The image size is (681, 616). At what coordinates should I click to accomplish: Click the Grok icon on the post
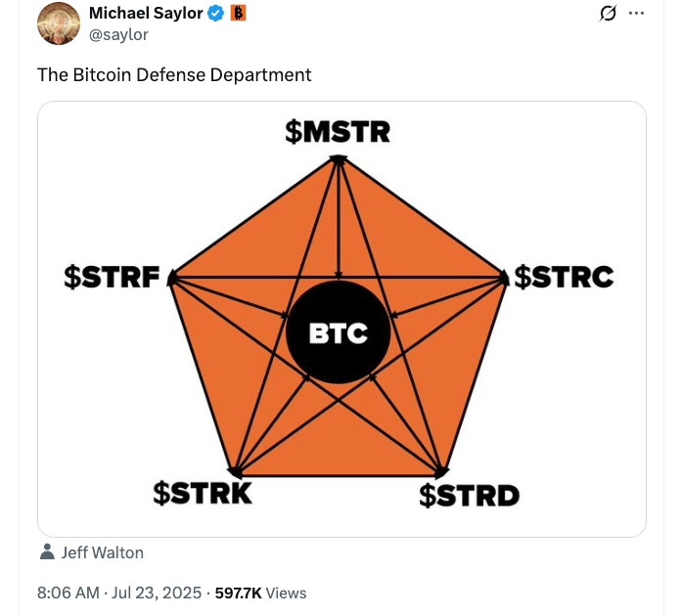coord(608,14)
